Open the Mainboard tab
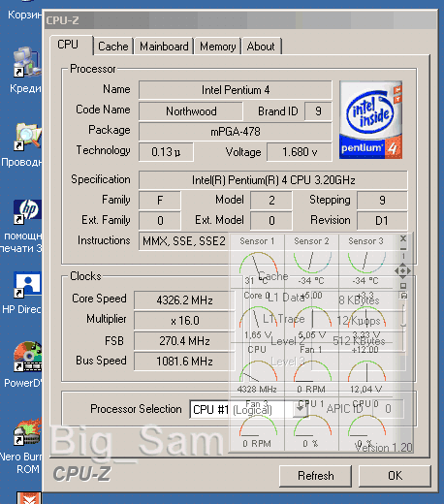444x504 pixels. point(164,47)
